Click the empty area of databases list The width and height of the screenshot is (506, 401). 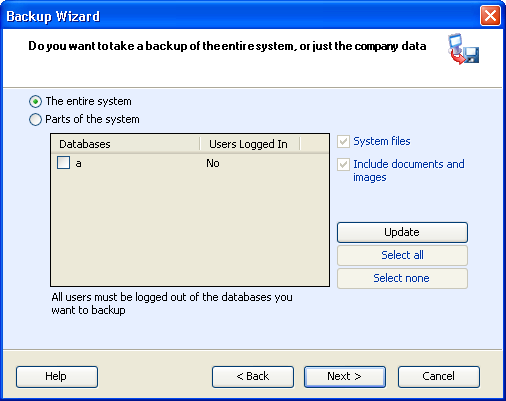coord(190,230)
